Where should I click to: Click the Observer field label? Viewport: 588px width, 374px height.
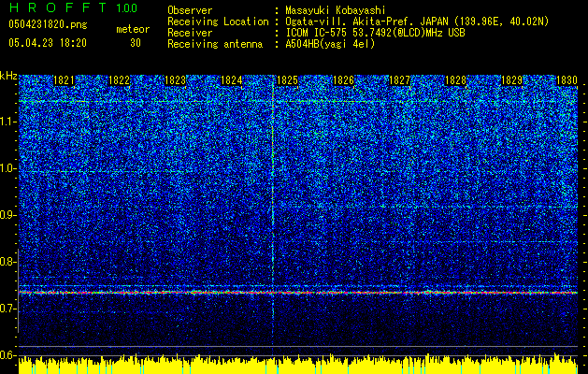(190, 11)
